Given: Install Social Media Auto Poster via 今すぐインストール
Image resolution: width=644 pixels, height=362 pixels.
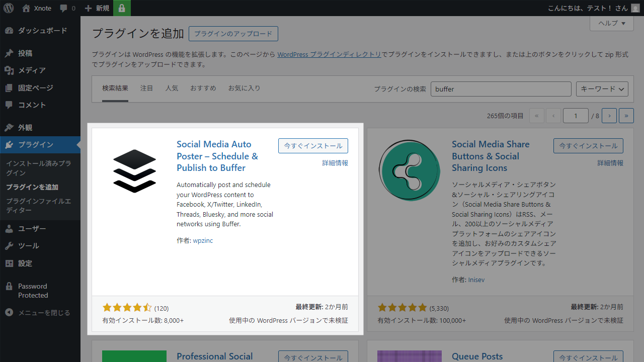Looking at the screenshot, I should coord(313,145).
